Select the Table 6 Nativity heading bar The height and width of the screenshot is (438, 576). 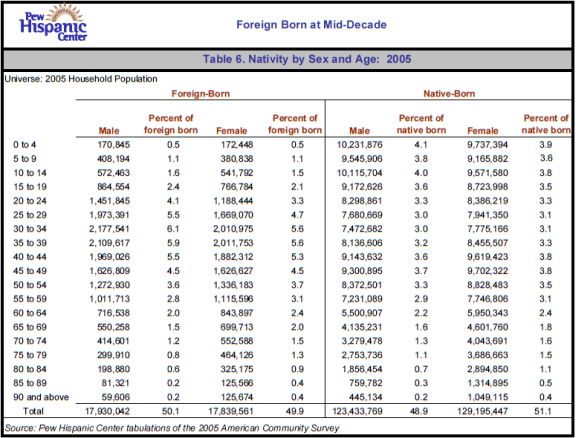pyautogui.click(x=288, y=59)
